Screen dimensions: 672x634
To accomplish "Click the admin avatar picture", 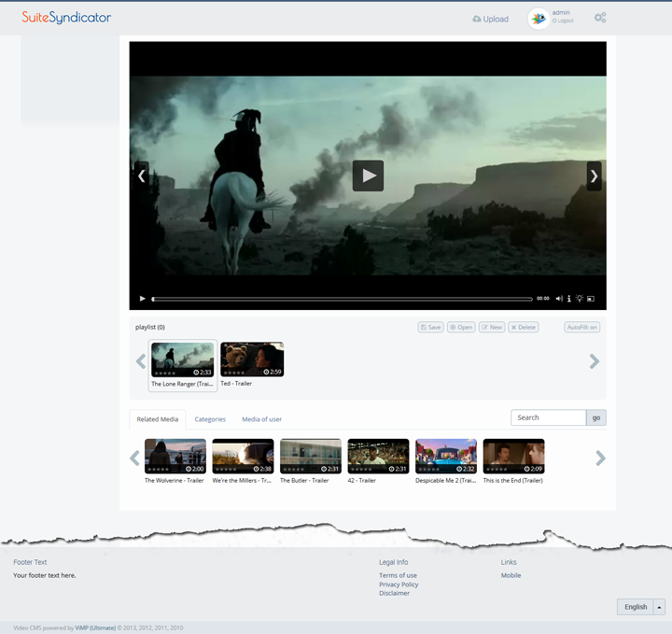I will point(539,19).
